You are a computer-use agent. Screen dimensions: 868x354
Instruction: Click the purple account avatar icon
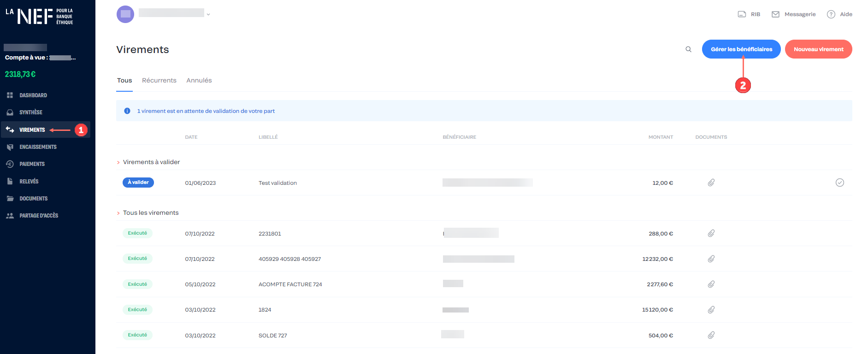point(125,14)
